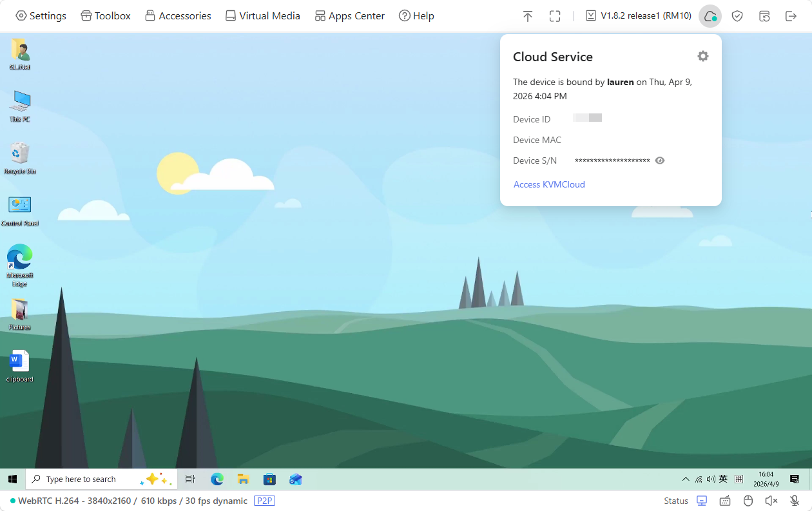Enter fullscreen mode using the toolbar icon

555,16
